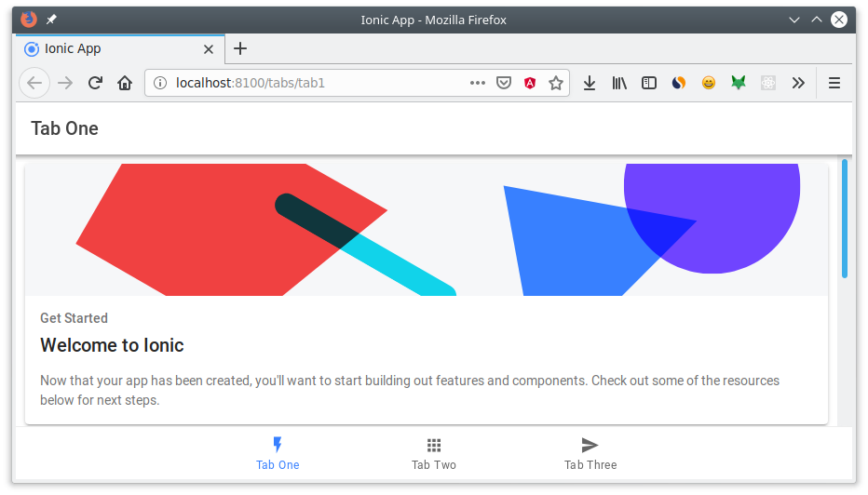The height and width of the screenshot is (495, 868).
Task: Maximize the Firefox window
Action: tap(817, 20)
